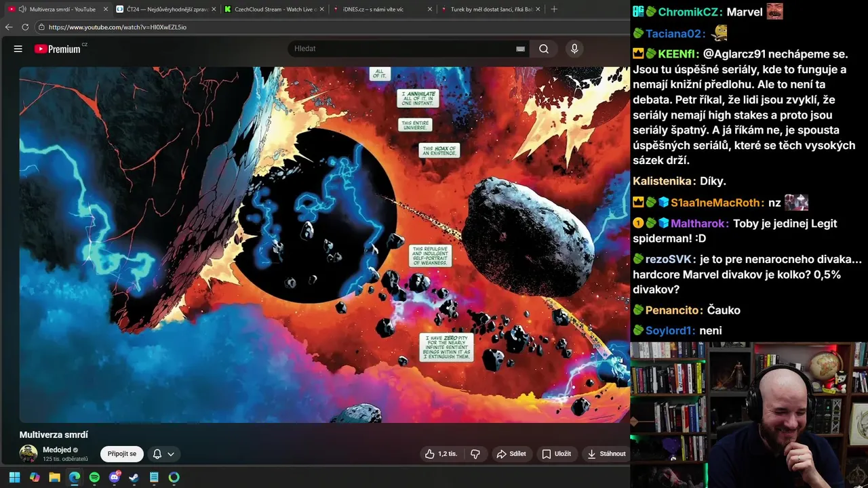
Task: View site info icon in the address bar
Action: click(x=41, y=27)
